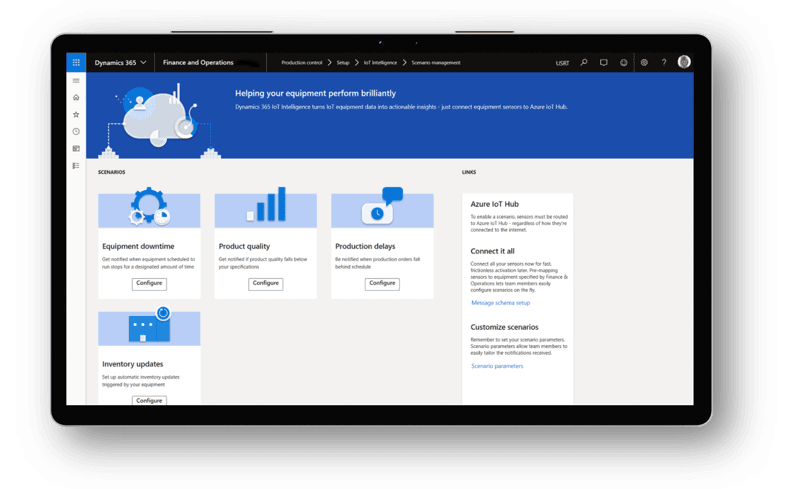Configure the Equipment downtime scenario

149,283
